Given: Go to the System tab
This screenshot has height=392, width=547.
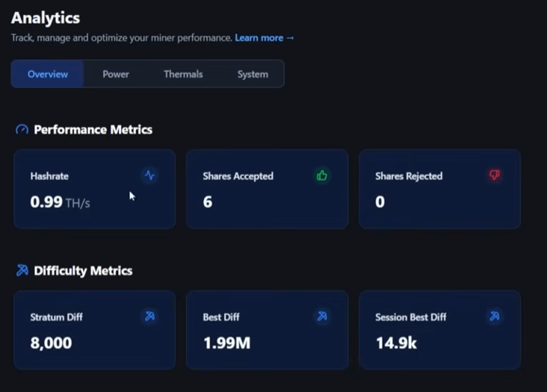Looking at the screenshot, I should coord(253,75).
